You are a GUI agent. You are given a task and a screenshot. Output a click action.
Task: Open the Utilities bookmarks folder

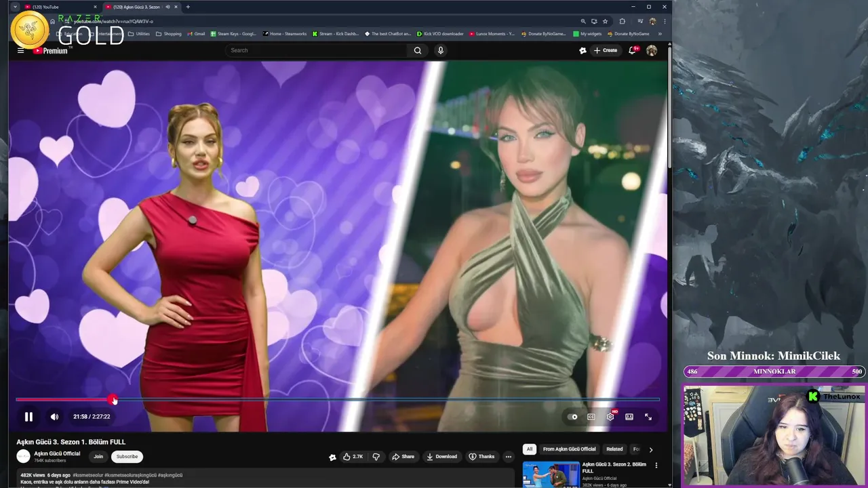139,34
